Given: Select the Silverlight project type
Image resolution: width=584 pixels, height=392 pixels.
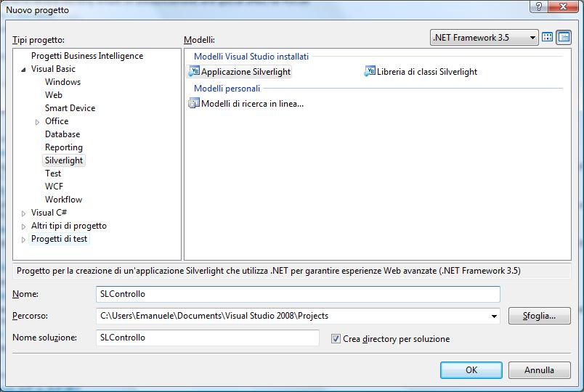Looking at the screenshot, I should 64,160.
